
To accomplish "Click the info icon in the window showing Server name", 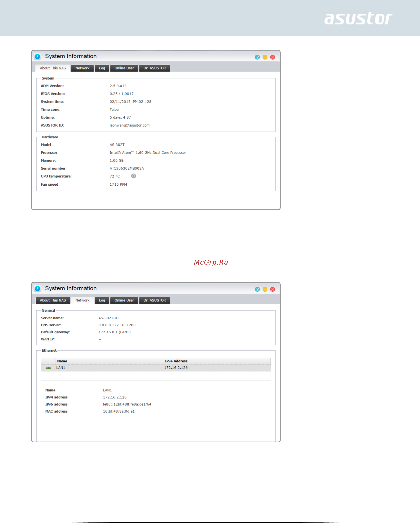I will [37, 288].
